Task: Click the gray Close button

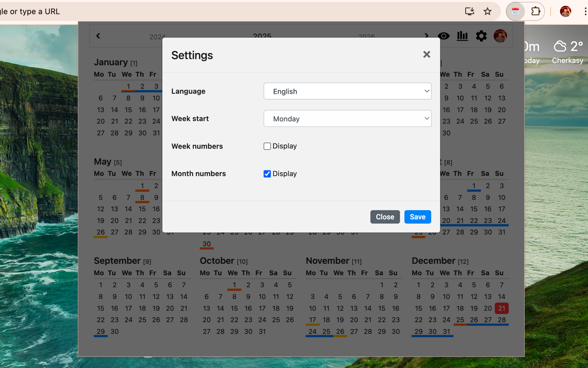Action: pyautogui.click(x=385, y=217)
